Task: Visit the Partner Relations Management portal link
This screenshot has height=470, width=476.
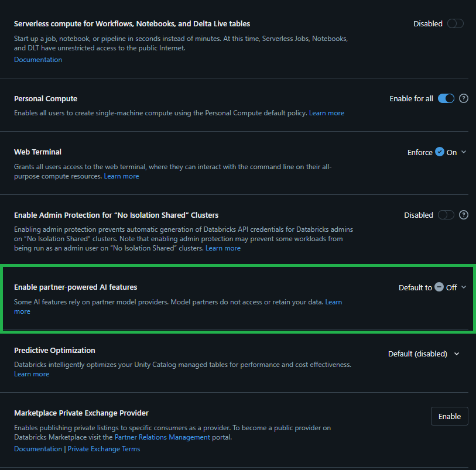Action: tap(163, 437)
